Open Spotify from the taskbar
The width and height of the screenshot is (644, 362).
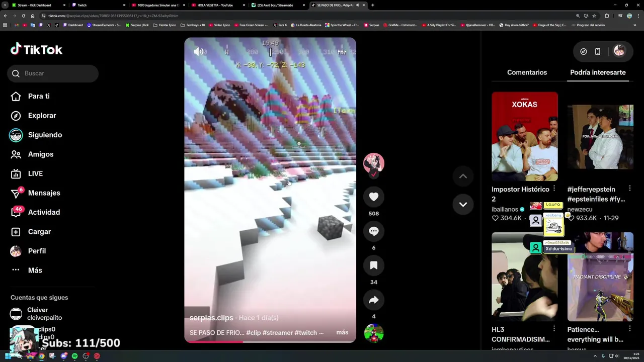point(74,356)
